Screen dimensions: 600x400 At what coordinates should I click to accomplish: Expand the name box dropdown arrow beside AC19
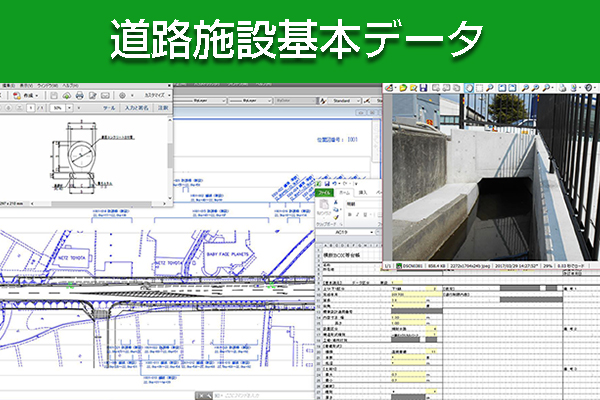(372, 232)
